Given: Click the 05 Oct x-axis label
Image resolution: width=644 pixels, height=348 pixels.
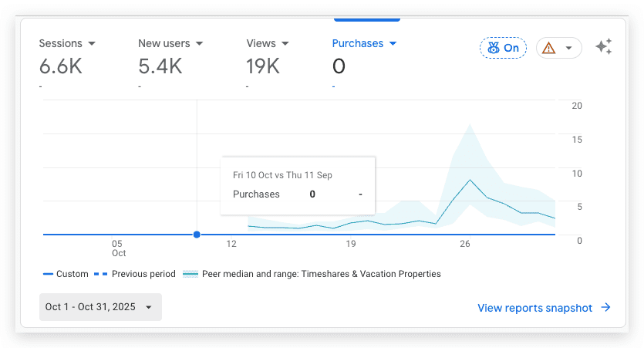Looking at the screenshot, I should 119,248.
